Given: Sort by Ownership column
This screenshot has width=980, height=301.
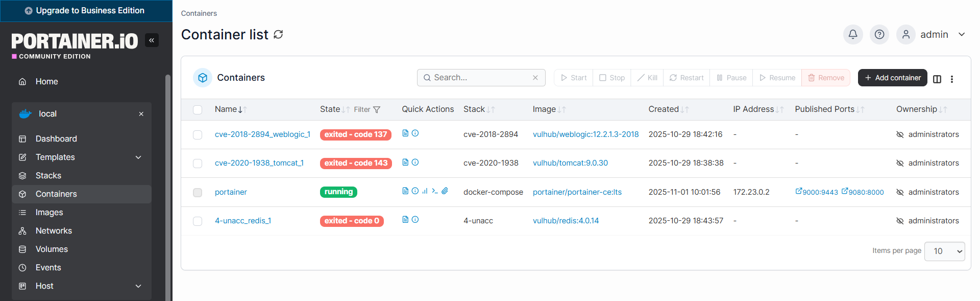Looking at the screenshot, I should point(921,109).
